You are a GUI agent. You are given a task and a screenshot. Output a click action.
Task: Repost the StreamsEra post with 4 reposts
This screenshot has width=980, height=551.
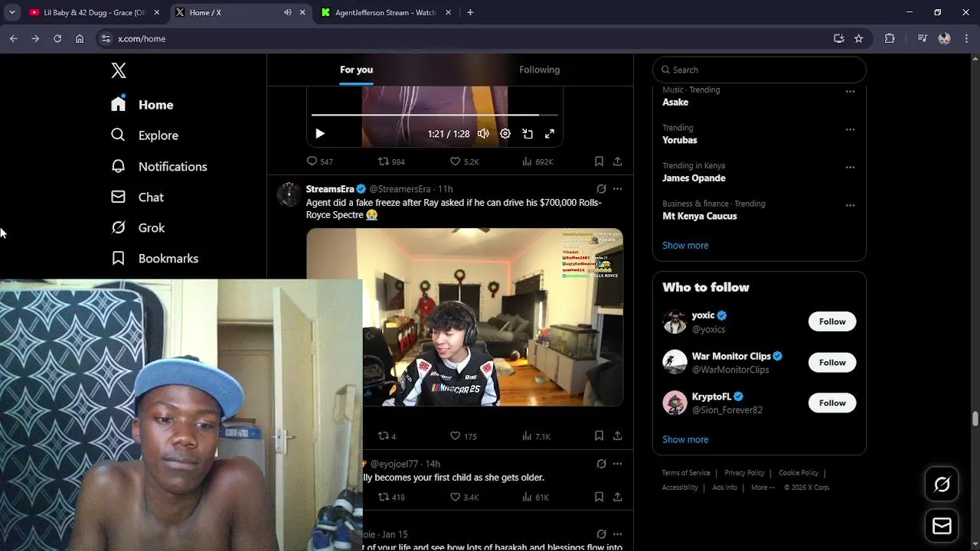tap(387, 436)
